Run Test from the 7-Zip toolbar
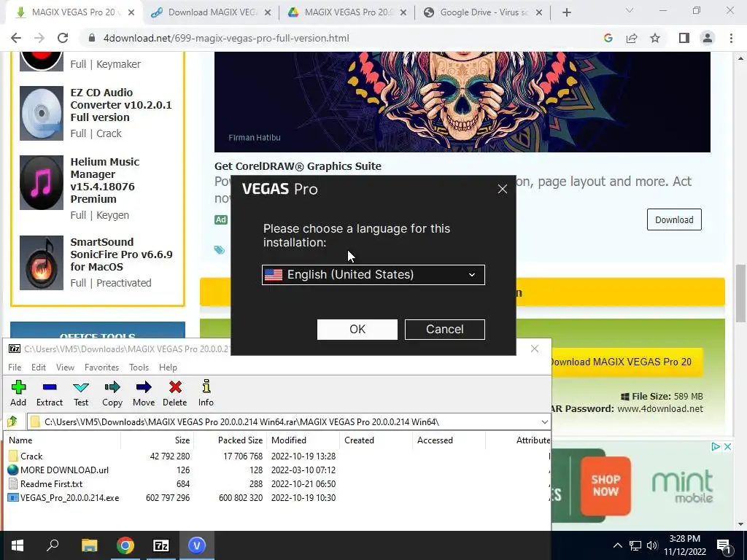This screenshot has width=747, height=560. click(81, 393)
